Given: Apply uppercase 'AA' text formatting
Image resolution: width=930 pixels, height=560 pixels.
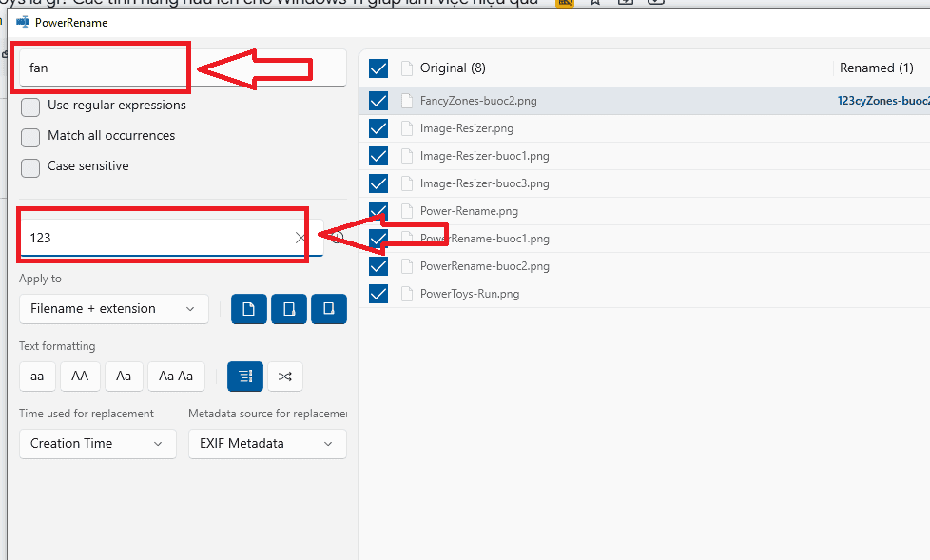Looking at the screenshot, I should click(x=80, y=377).
